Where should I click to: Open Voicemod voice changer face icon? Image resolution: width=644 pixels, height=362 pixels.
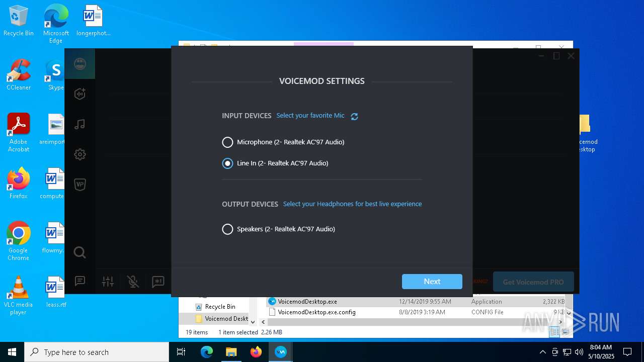[x=79, y=64]
